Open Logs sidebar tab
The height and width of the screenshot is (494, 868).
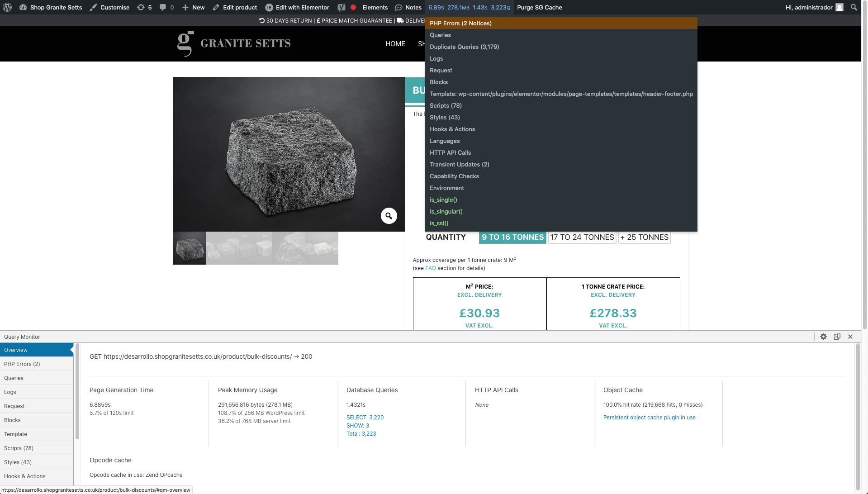37,392
